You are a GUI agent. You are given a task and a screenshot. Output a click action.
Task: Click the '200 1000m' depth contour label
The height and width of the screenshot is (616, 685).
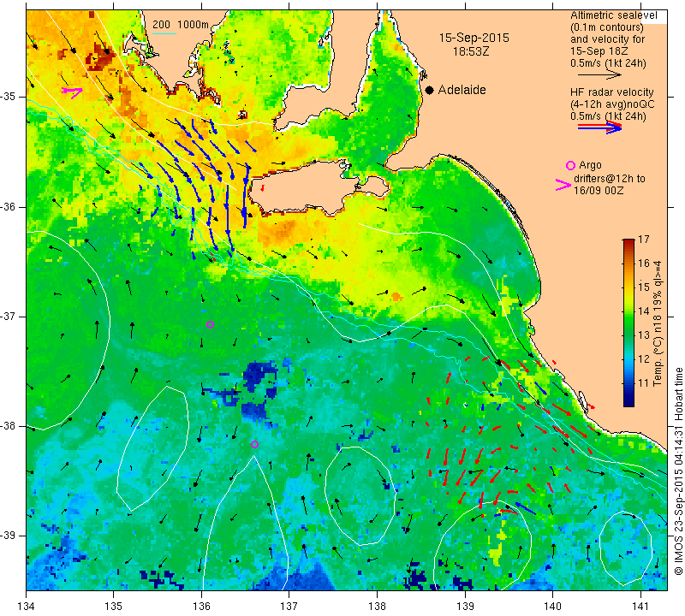[181, 25]
